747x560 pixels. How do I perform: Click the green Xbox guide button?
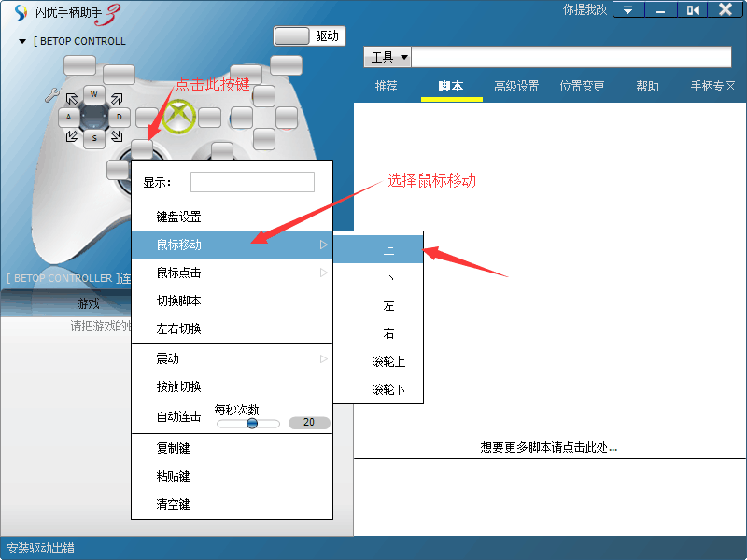(178, 116)
